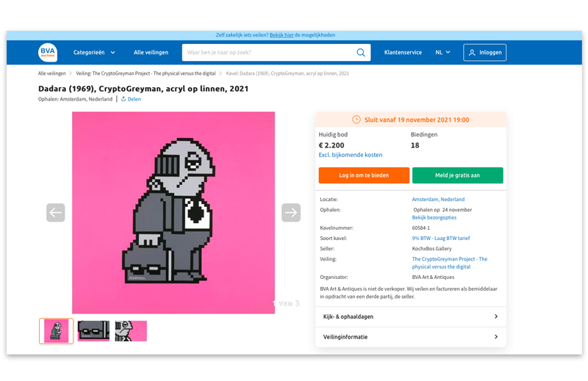Select the third artwork thumbnail

[x=130, y=331]
